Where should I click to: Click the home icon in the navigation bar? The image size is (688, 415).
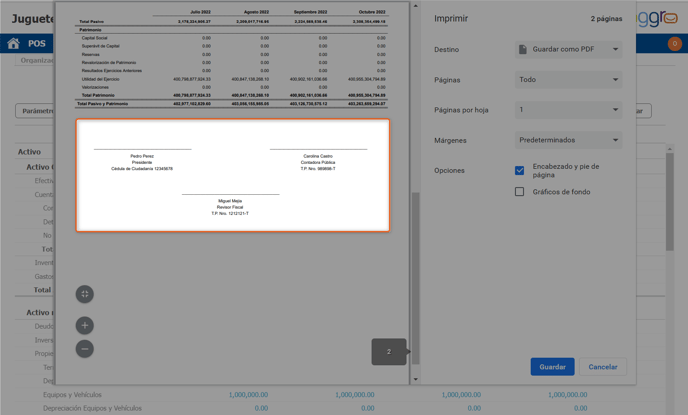click(x=14, y=43)
